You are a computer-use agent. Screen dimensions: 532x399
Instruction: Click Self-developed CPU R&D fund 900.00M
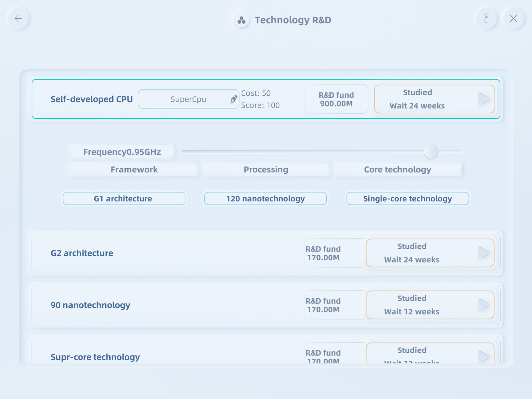tap(336, 99)
